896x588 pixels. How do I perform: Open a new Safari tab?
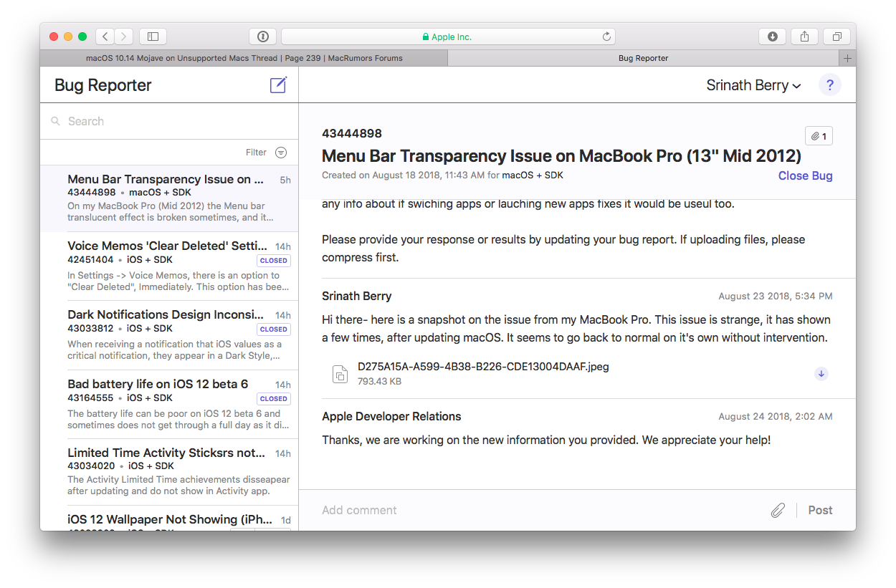click(x=847, y=58)
